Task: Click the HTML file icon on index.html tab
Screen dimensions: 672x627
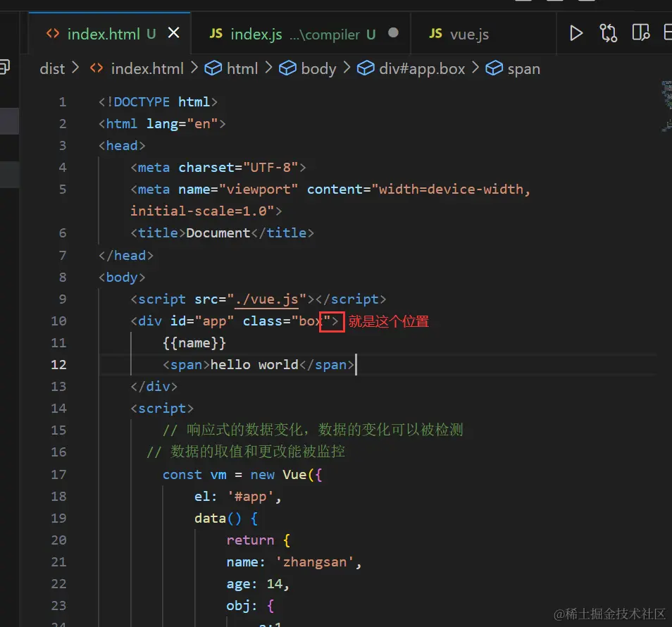Action: [53, 33]
